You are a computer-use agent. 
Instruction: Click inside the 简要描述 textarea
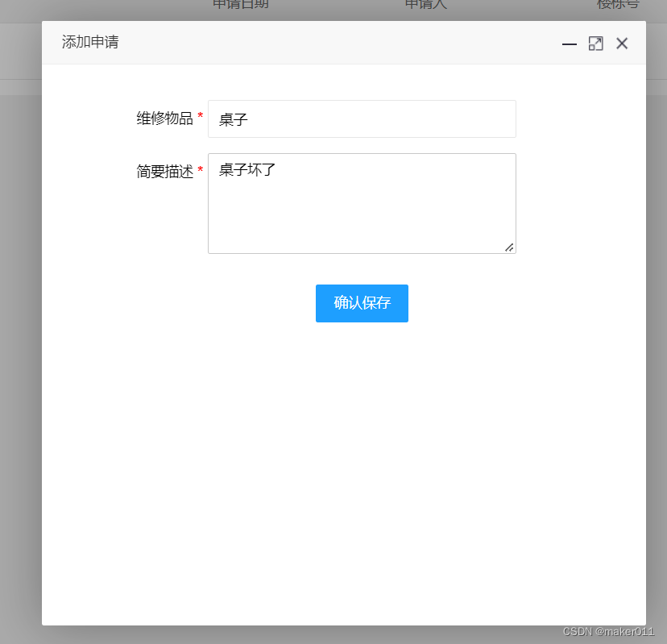point(362,203)
